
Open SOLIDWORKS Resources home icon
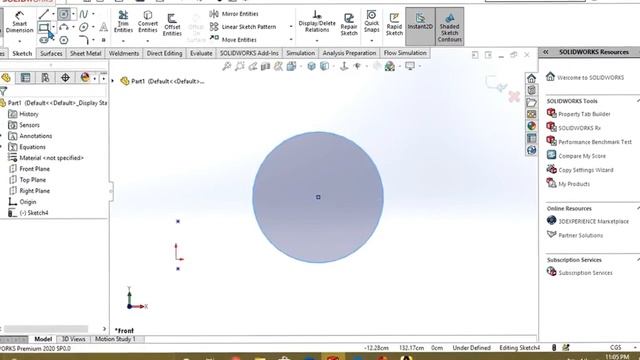pyautogui.click(x=531, y=78)
